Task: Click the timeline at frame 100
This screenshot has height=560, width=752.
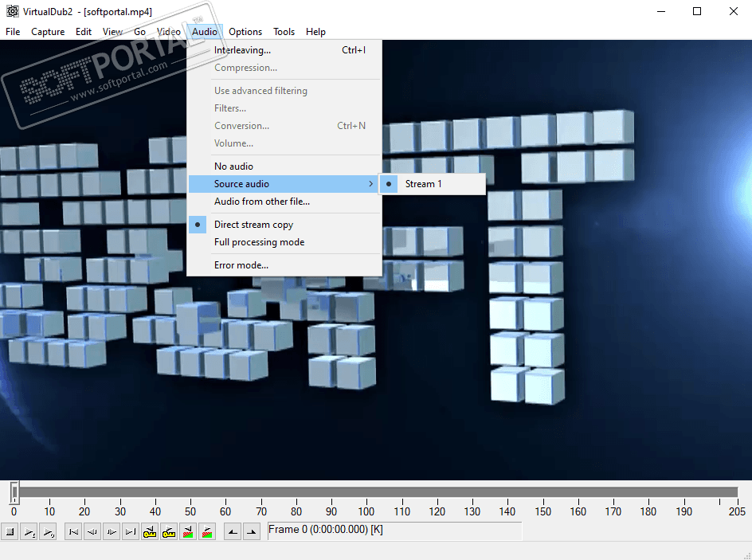Action: click(366, 492)
